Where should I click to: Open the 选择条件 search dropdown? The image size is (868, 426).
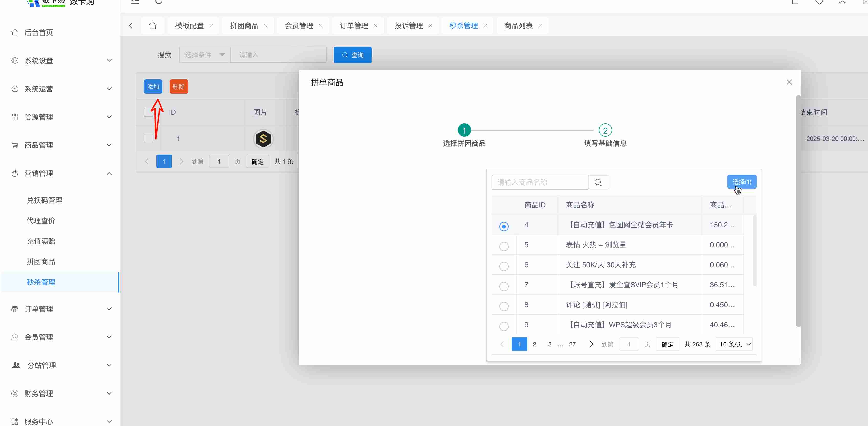[x=204, y=55]
